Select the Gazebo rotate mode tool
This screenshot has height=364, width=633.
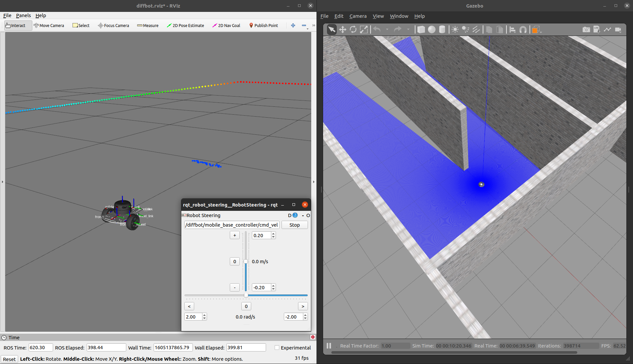tap(353, 30)
